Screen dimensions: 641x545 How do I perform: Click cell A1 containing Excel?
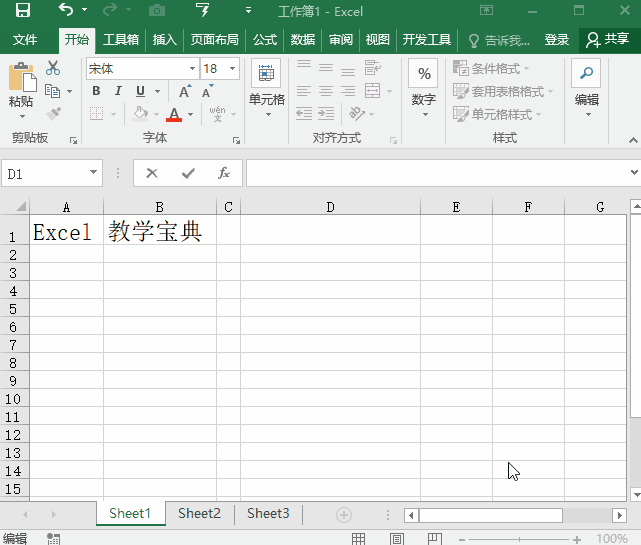tap(66, 230)
